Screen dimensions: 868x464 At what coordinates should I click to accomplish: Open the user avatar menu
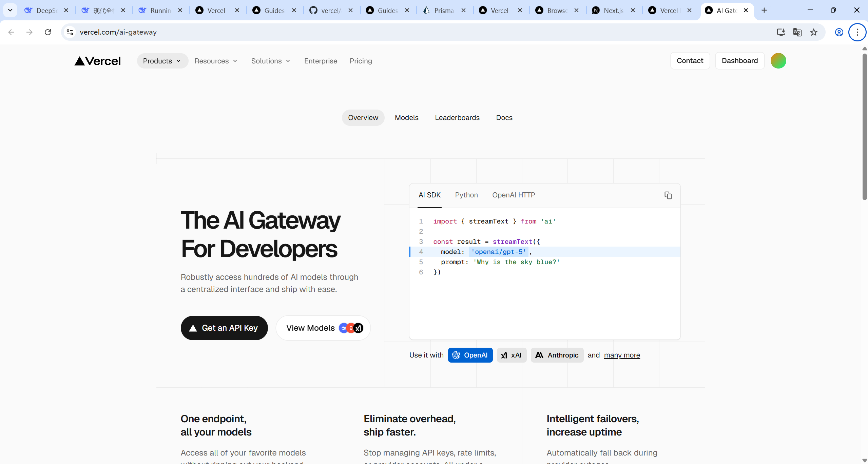[778, 61]
